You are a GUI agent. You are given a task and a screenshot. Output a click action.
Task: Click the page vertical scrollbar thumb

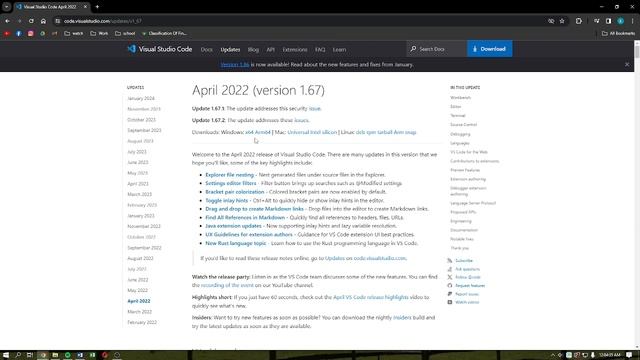pos(637,52)
